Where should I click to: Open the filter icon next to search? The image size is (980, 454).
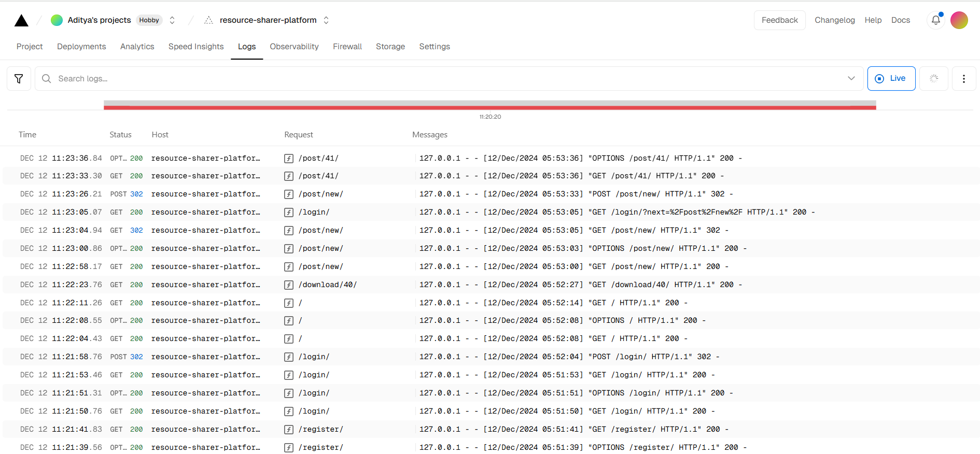(19, 79)
